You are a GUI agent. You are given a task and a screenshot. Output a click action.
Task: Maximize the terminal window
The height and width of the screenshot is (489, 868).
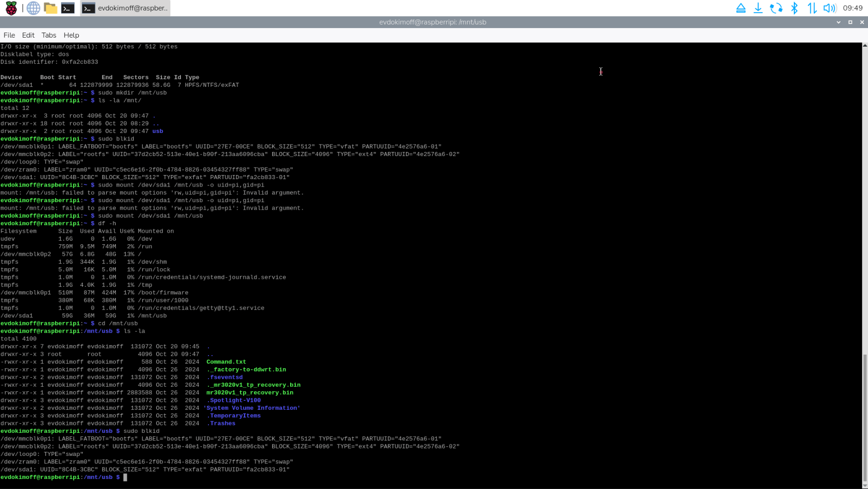click(x=850, y=22)
